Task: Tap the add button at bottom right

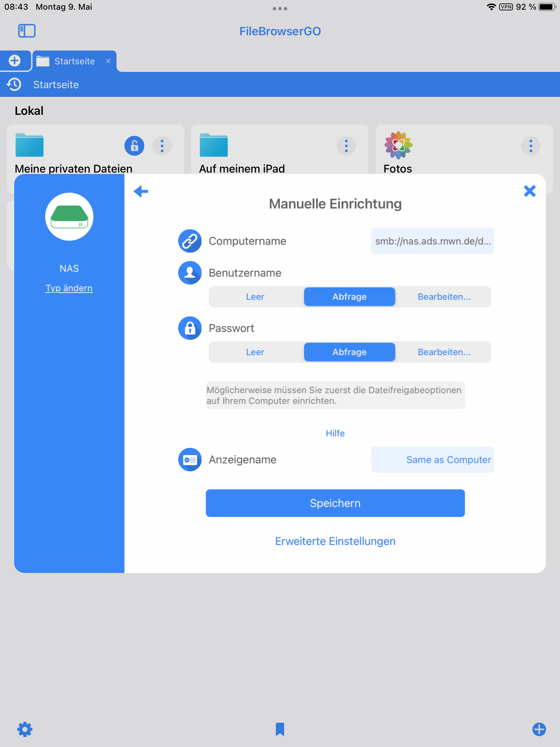Action: (539, 729)
